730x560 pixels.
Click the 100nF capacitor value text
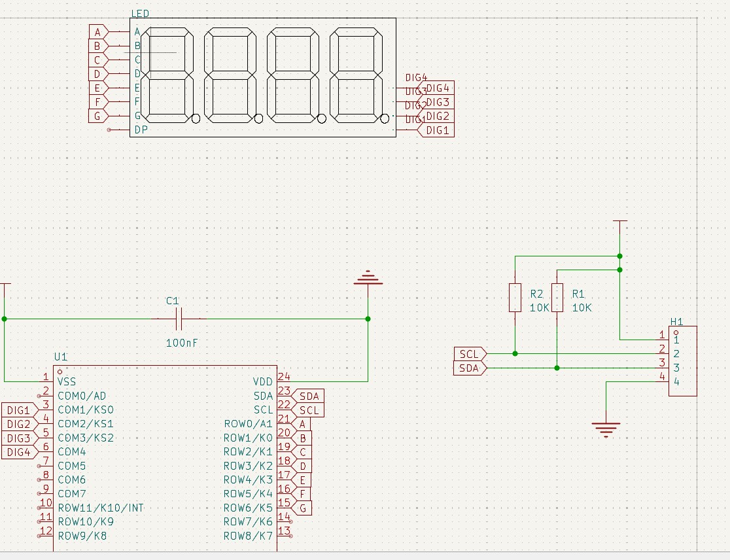click(x=181, y=341)
